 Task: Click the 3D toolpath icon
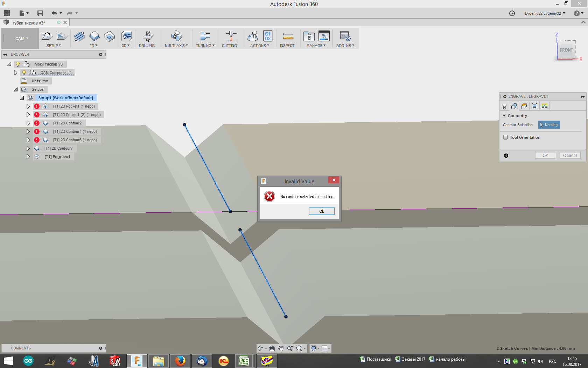pyautogui.click(x=127, y=36)
